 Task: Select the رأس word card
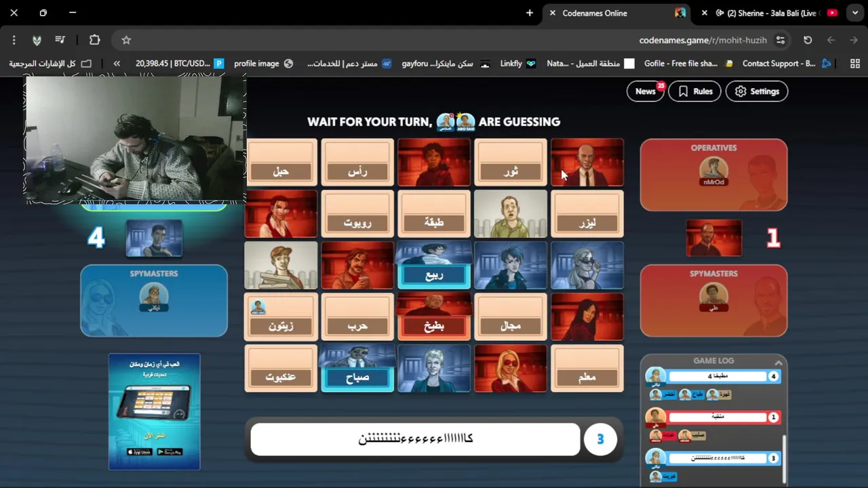(x=357, y=163)
